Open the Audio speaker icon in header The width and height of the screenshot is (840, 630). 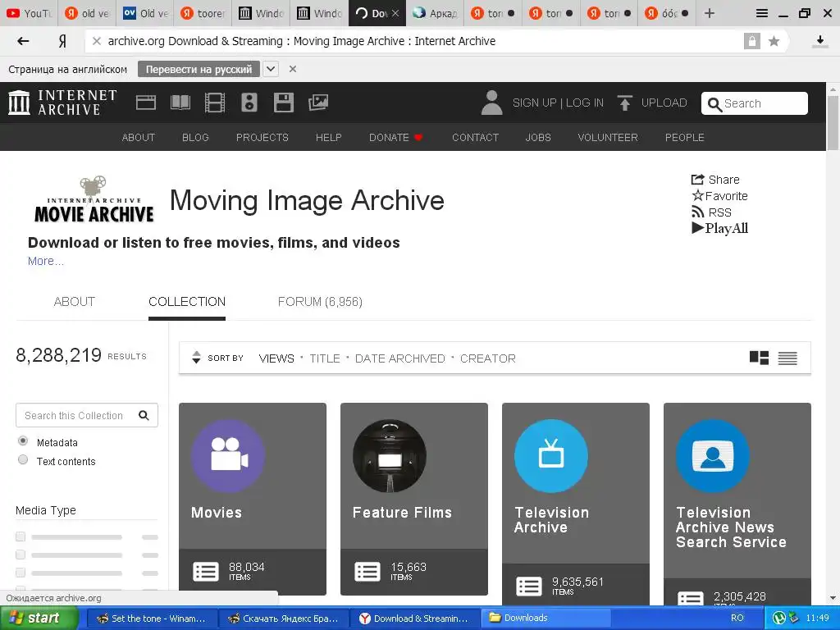tap(249, 103)
